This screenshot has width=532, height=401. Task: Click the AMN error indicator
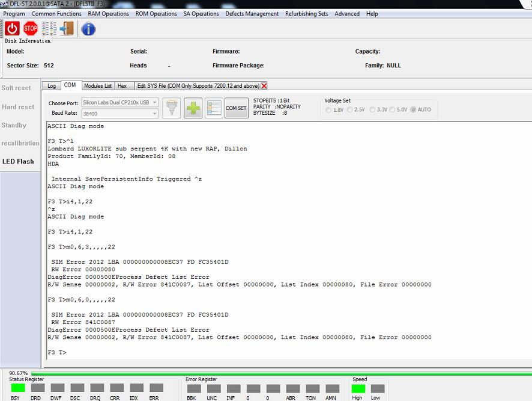[333, 388]
